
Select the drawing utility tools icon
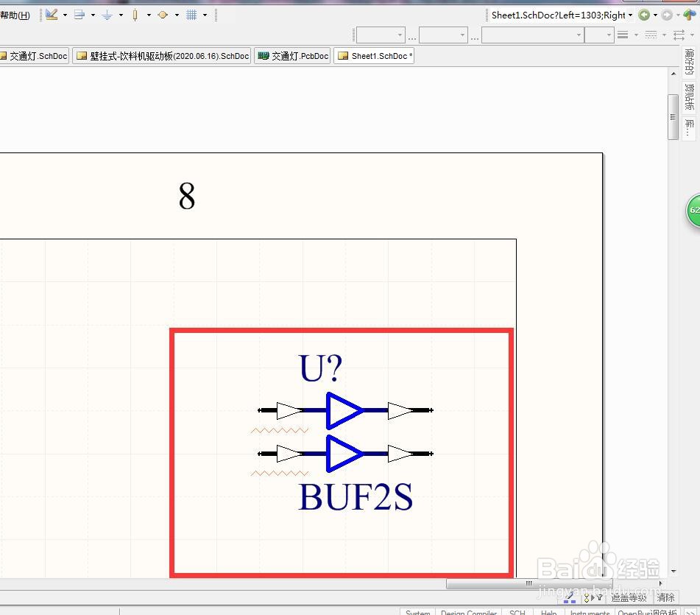(x=52, y=15)
